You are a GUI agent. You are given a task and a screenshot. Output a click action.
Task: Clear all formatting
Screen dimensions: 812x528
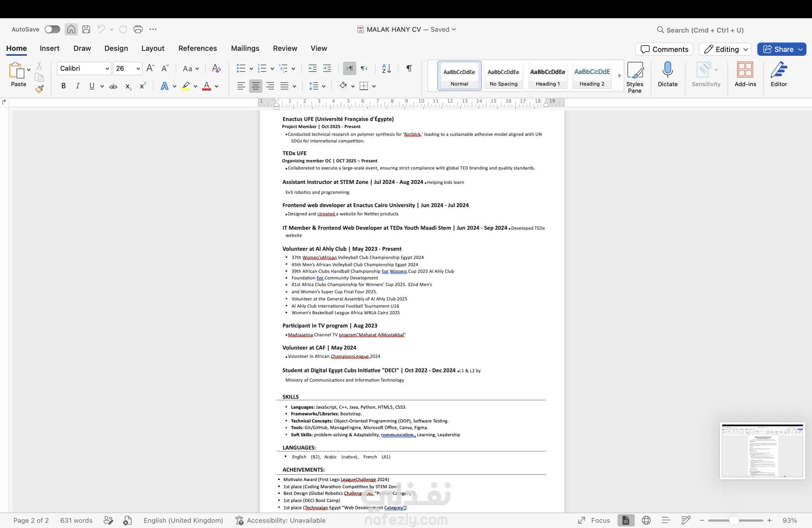(216, 68)
